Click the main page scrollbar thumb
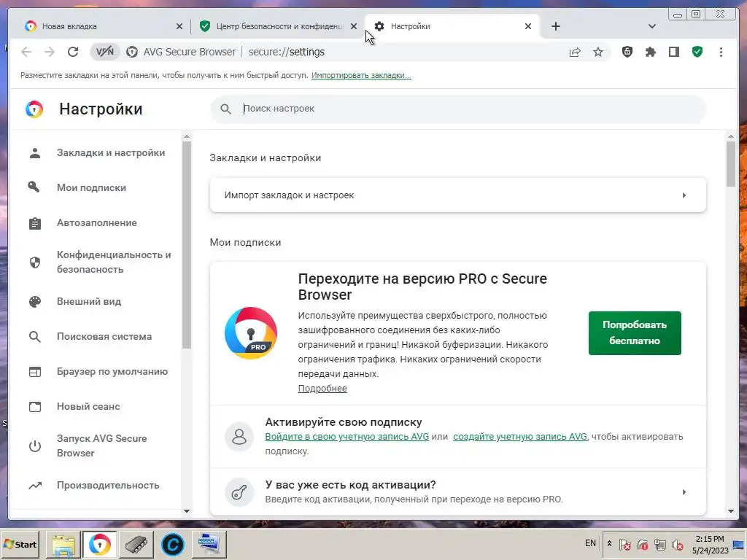 731,164
